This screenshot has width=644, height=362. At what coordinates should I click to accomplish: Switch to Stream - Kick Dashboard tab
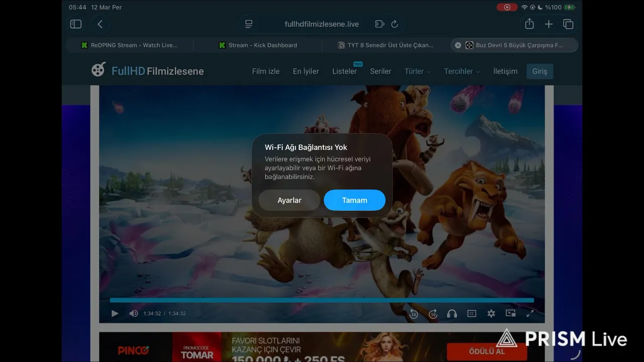[258, 45]
